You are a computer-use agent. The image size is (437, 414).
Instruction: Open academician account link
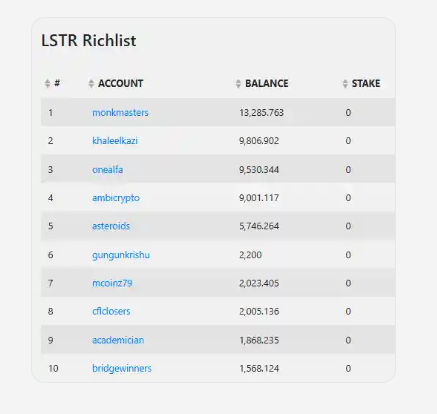(118, 340)
